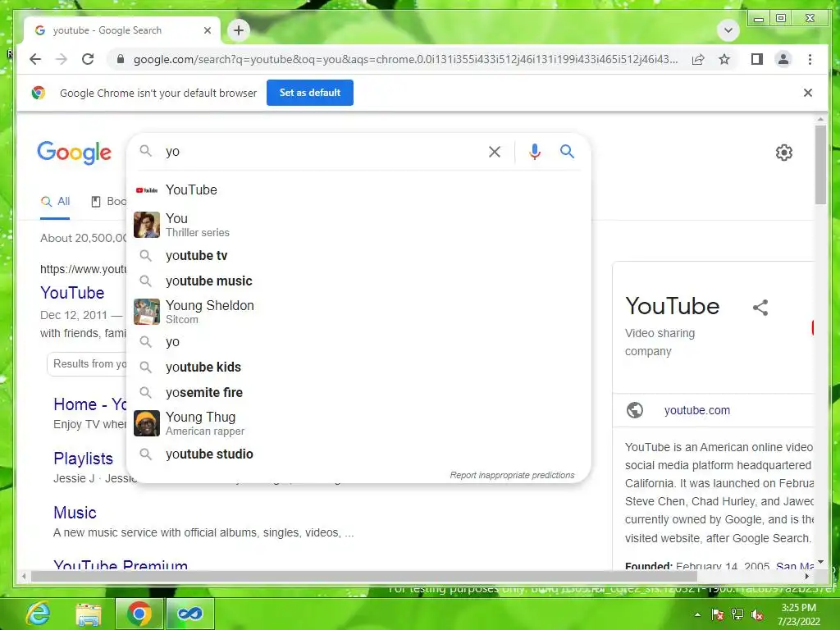The width and height of the screenshot is (840, 630).
Task: Click the Chrome taskbar button
Action: (139, 614)
